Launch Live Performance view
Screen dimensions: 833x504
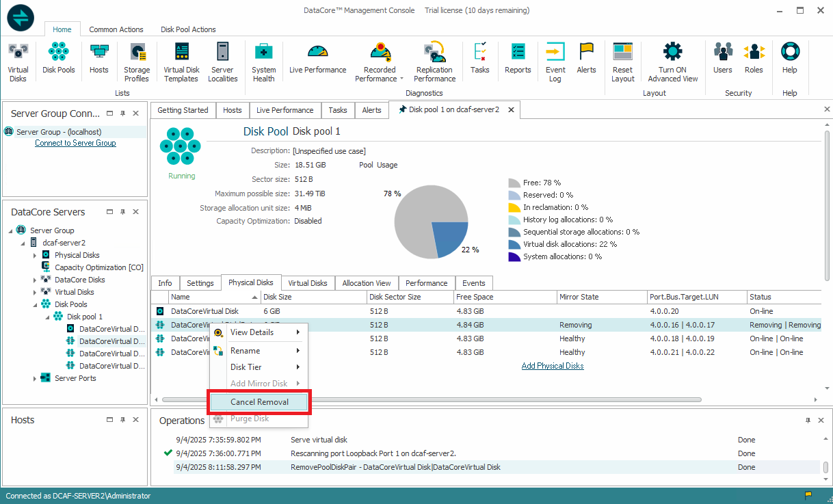[x=317, y=62]
